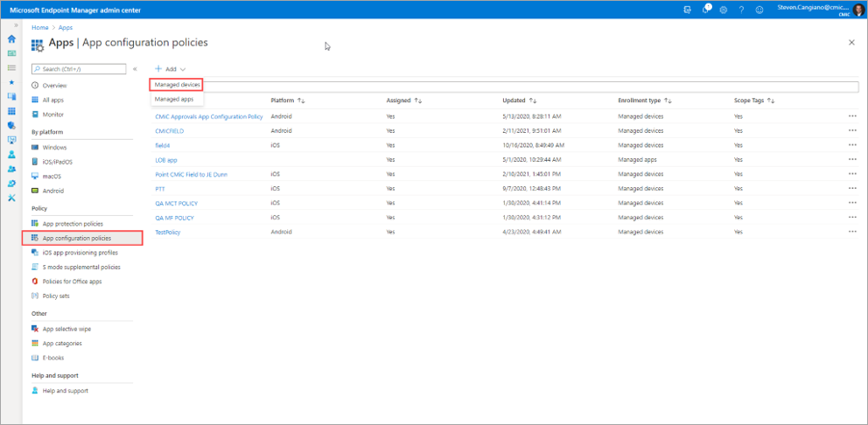Choose Managed apps from the Add menu

174,99
